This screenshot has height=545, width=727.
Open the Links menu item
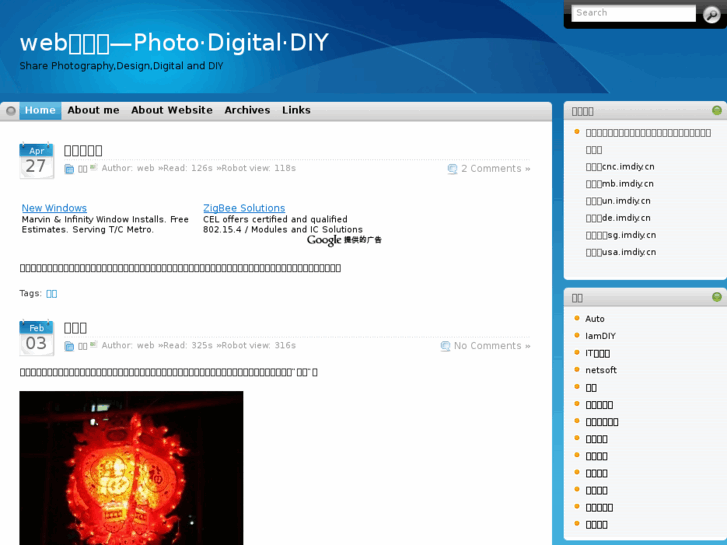point(296,110)
